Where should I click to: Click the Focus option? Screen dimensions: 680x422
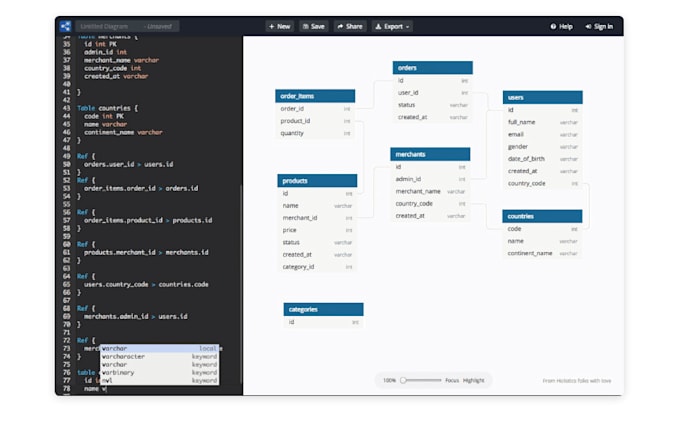(452, 380)
